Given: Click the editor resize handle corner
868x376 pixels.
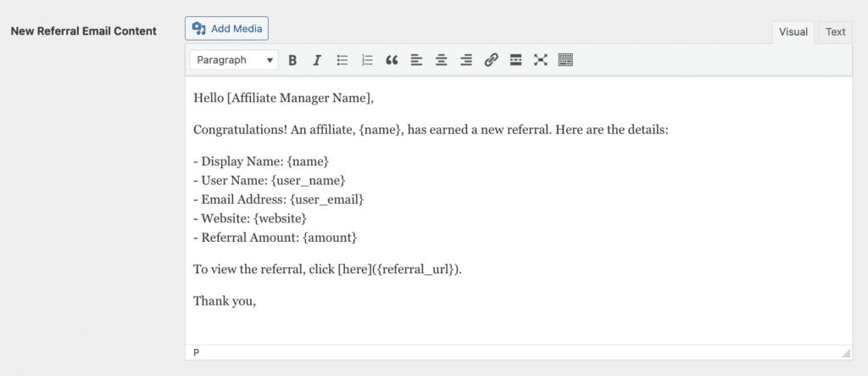Looking at the screenshot, I should pos(847,353).
